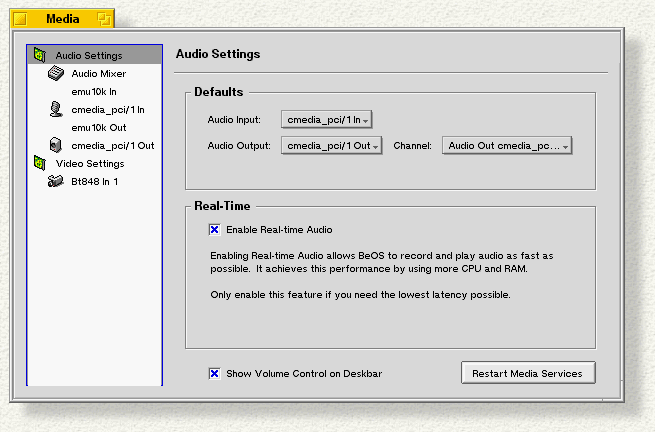Click the Video Settings icon
The image size is (655, 432).
tap(40, 163)
